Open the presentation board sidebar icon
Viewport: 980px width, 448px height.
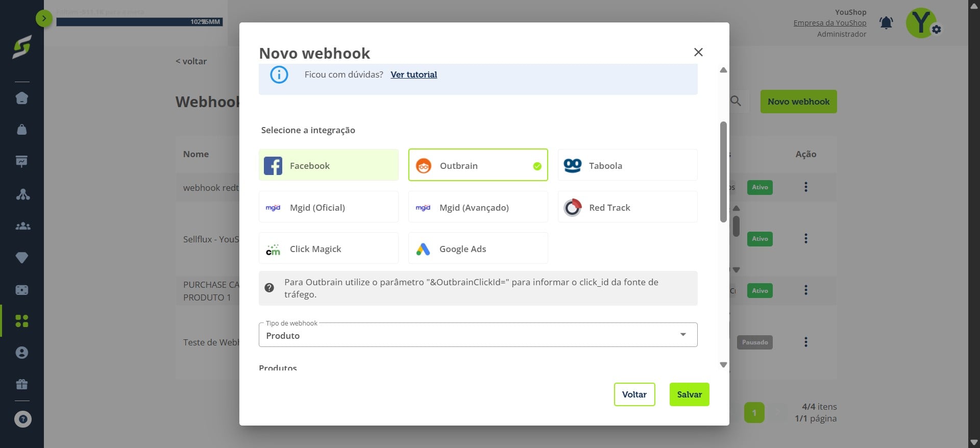(x=22, y=162)
